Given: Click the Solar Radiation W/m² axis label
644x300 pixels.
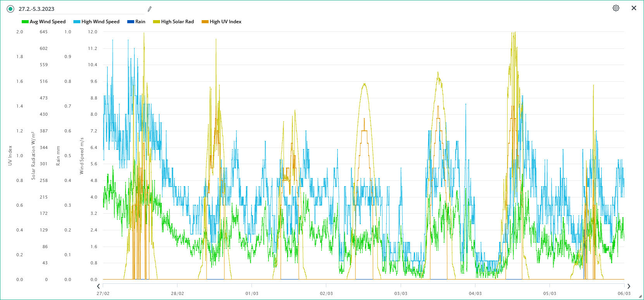Looking at the screenshot, I should (x=33, y=156).
